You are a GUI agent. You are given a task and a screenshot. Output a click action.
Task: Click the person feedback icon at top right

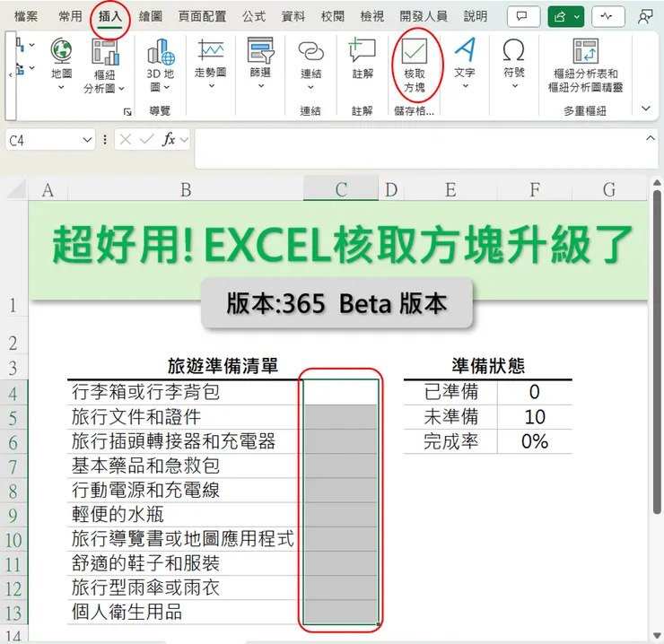coord(645,16)
